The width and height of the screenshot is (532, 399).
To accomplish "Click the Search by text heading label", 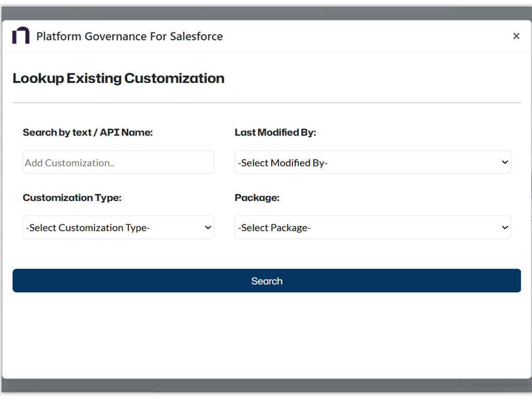I will click(x=87, y=132).
